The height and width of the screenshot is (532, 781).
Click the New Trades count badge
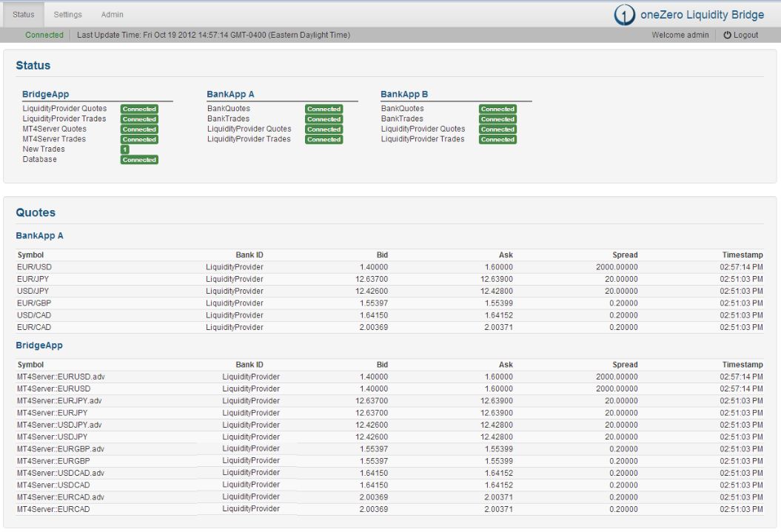point(124,149)
